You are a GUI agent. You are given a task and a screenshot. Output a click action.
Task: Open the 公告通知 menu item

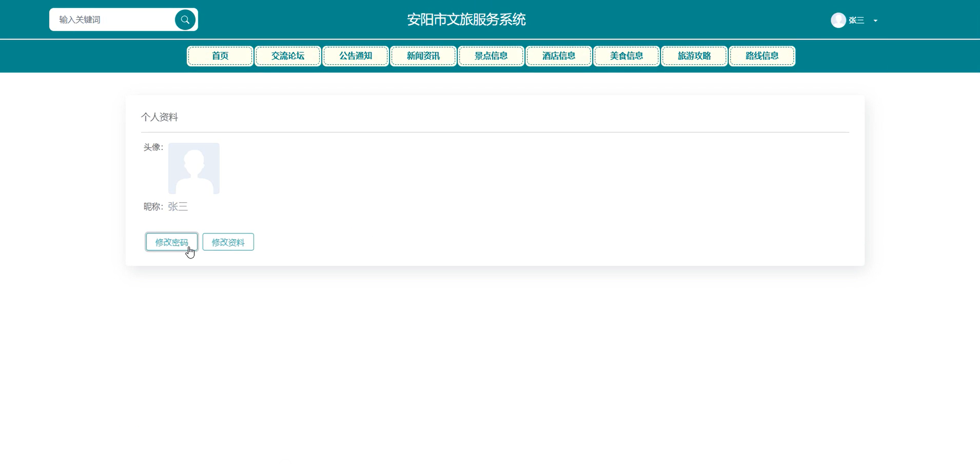click(355, 56)
